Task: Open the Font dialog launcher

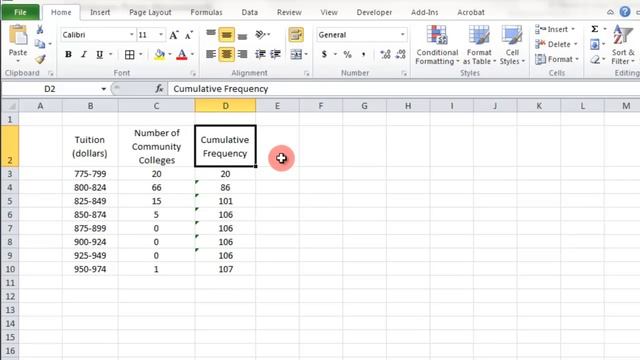Action: click(193, 73)
